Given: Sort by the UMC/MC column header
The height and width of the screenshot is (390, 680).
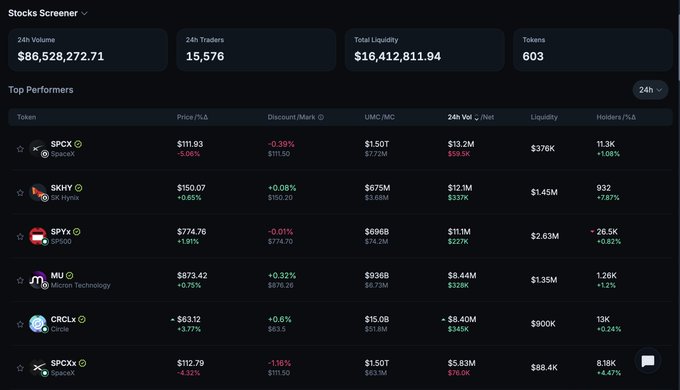Looking at the screenshot, I should pyautogui.click(x=379, y=117).
